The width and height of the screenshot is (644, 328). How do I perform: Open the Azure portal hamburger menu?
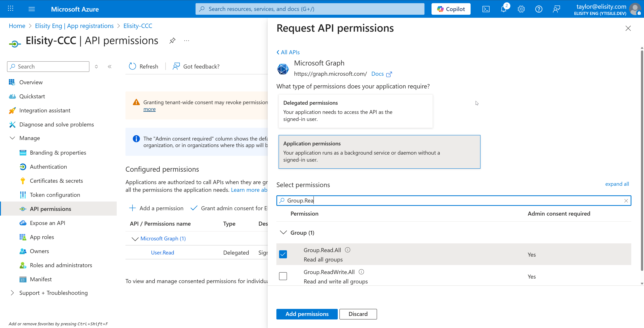pos(32,9)
